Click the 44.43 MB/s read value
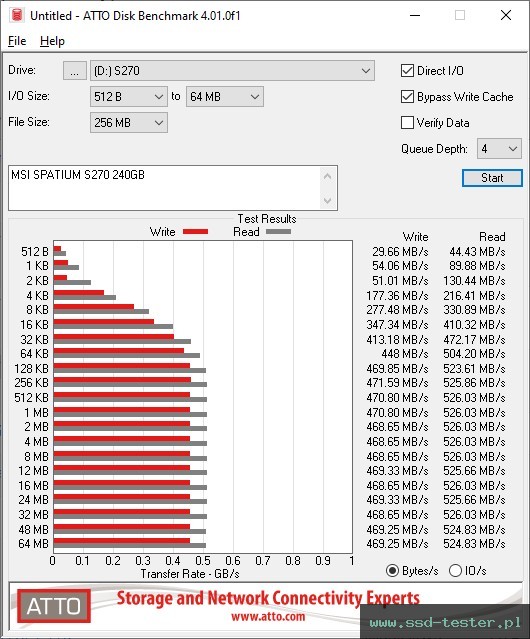Viewport: 530px width, 639px height. point(477,252)
